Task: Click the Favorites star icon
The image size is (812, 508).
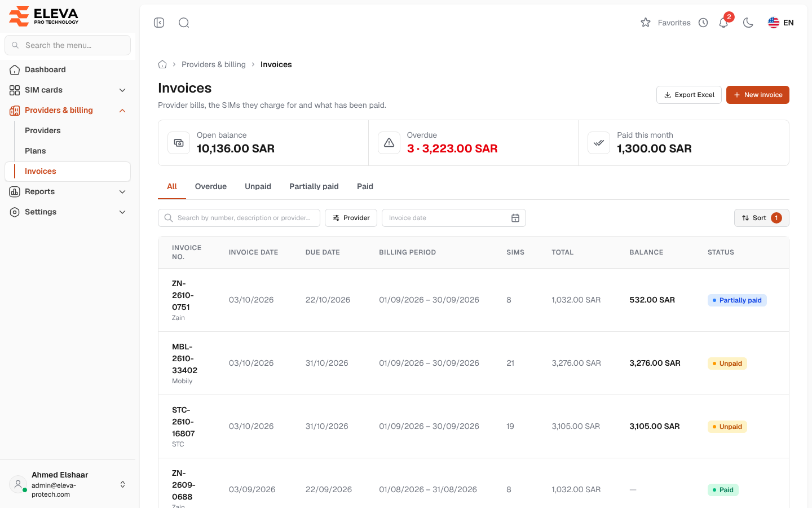Action: (646, 23)
